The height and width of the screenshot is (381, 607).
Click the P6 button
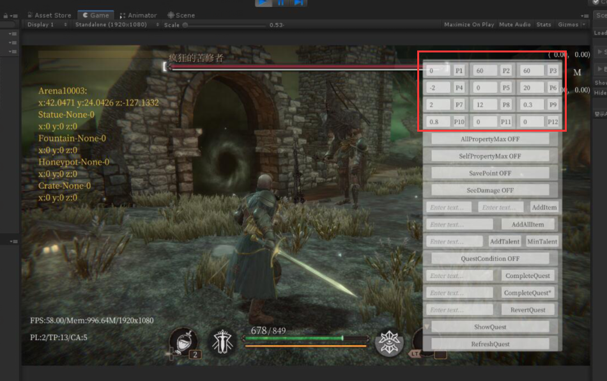[553, 88]
